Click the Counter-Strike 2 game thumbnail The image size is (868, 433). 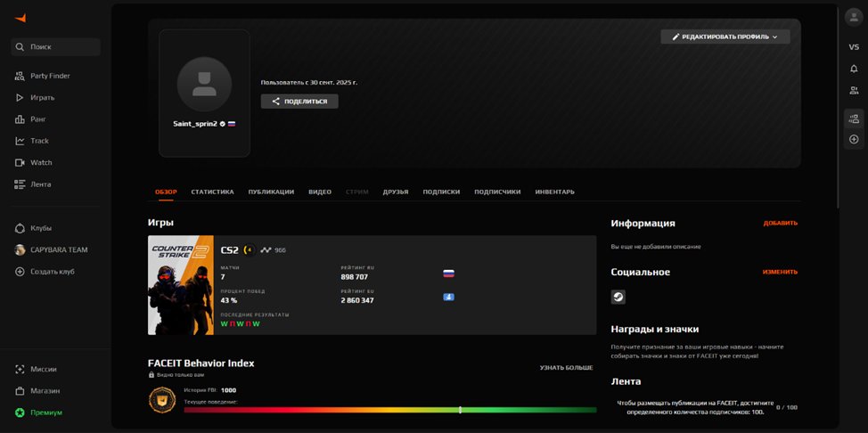(181, 285)
